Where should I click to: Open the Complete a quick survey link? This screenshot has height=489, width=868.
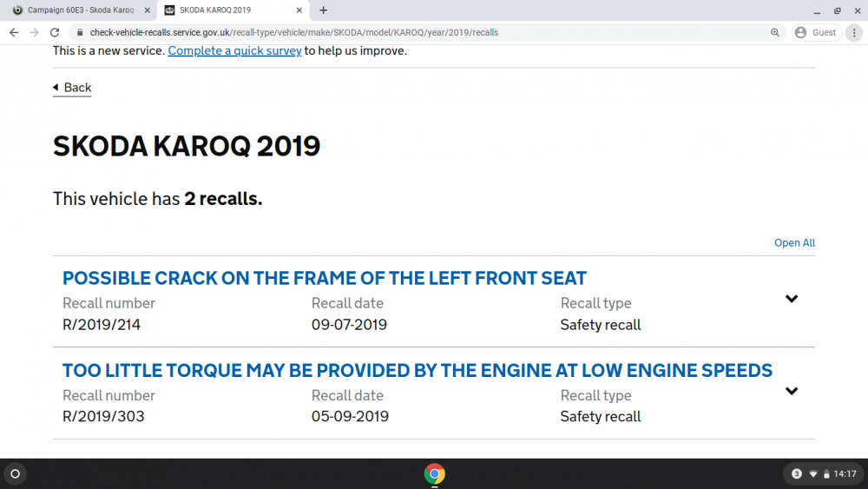[234, 50]
